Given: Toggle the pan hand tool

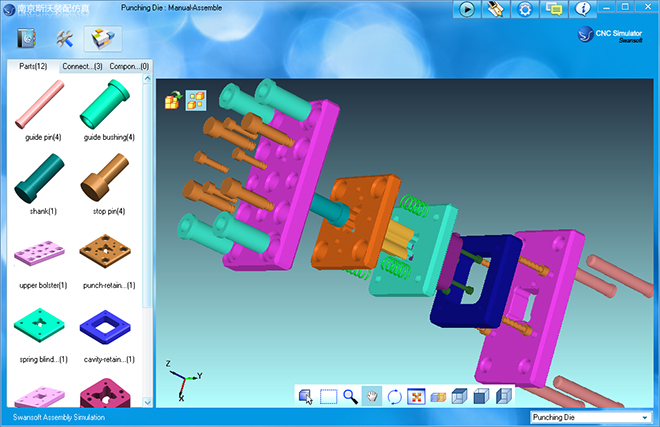Looking at the screenshot, I should pyautogui.click(x=372, y=396).
